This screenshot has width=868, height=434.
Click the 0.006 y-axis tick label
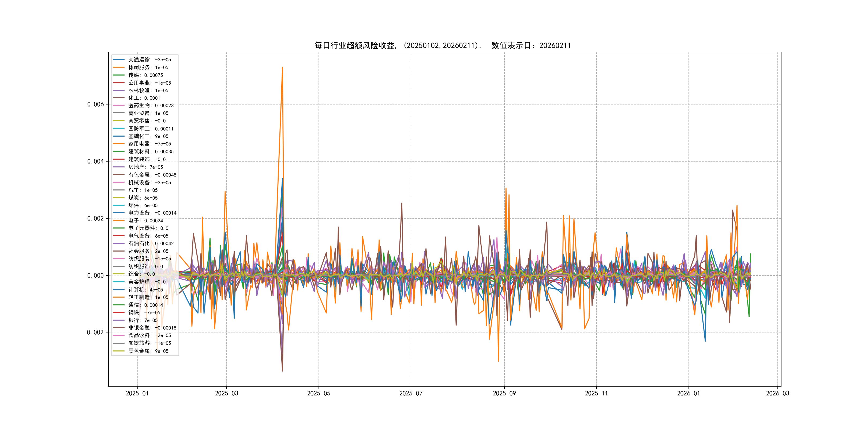95,104
